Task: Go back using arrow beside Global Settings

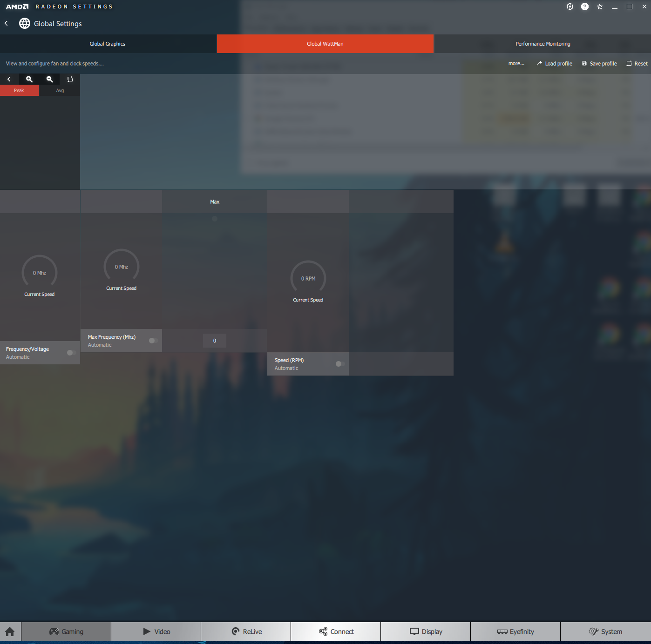Action: (7, 23)
